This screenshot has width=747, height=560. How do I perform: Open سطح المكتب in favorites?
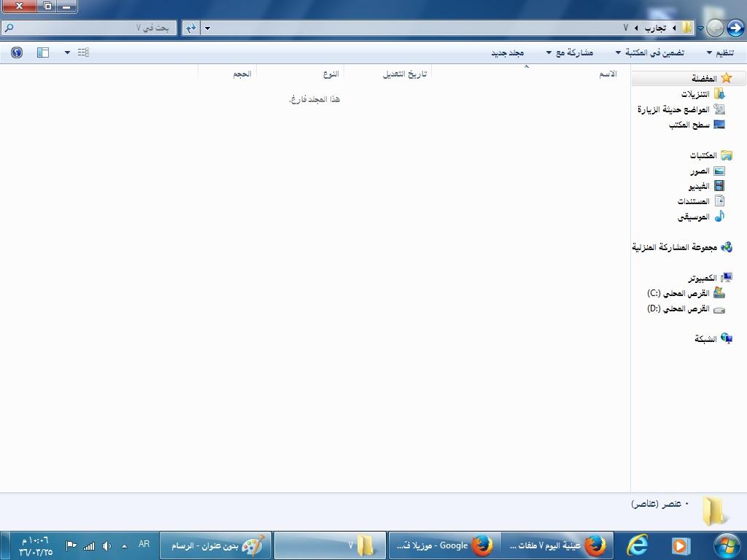(689, 125)
